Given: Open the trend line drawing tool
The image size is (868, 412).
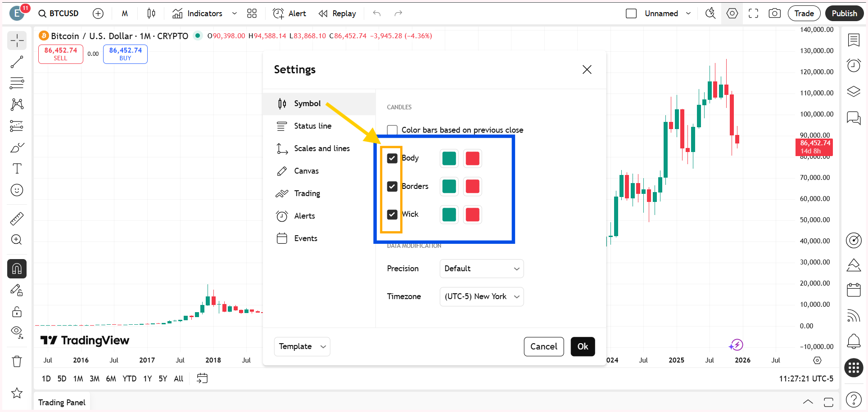Looking at the screenshot, I should pyautogui.click(x=17, y=62).
